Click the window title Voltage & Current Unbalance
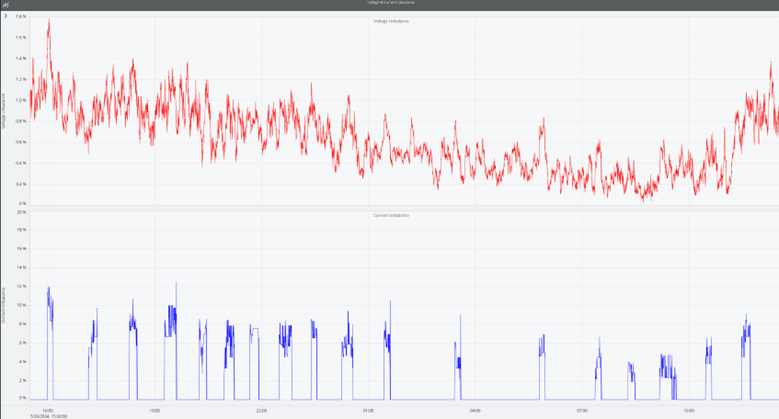Viewport: 779px width, 419px height. (390, 2)
